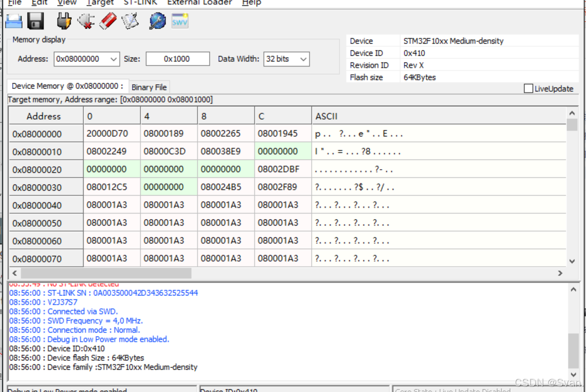586x392 pixels.
Task: Click the memory table scroll-down arrow
Action: 572,261
